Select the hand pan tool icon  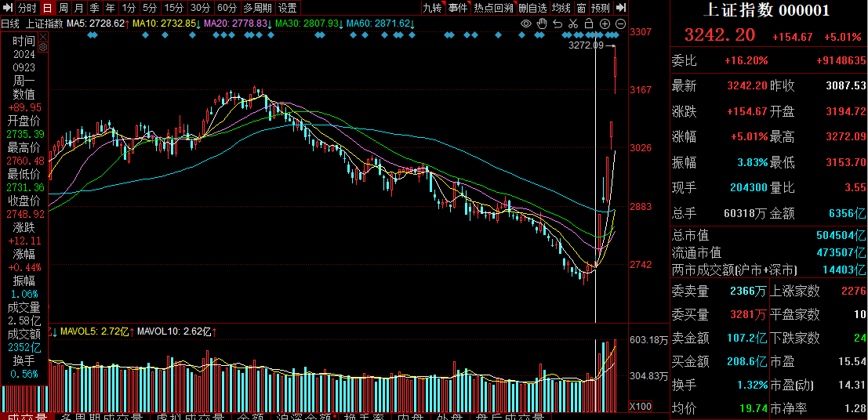coord(543,24)
